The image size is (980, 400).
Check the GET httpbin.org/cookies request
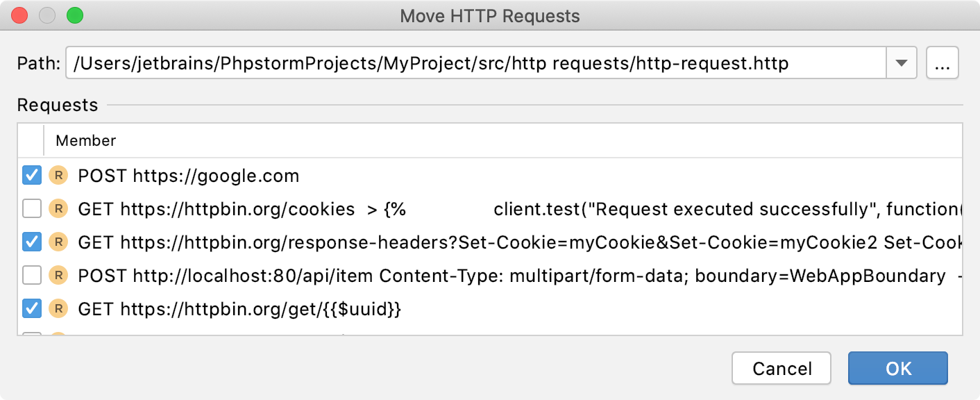[x=32, y=208]
